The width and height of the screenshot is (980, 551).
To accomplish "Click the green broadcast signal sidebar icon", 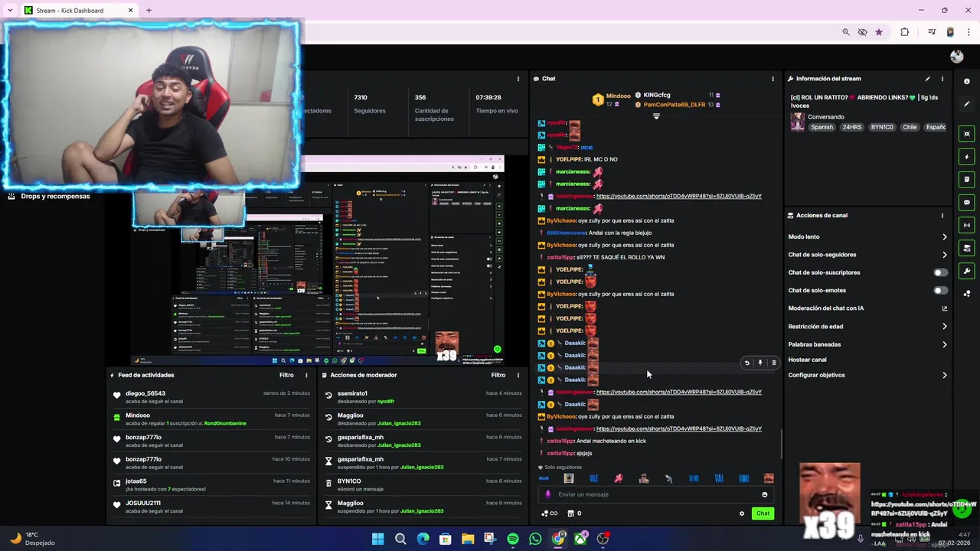I will (967, 225).
